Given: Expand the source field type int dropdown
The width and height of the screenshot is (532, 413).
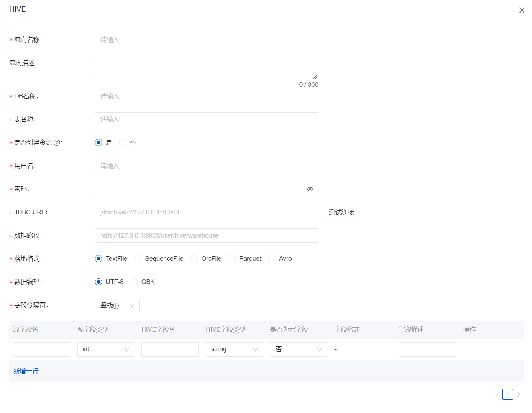Looking at the screenshot, I should (x=105, y=349).
